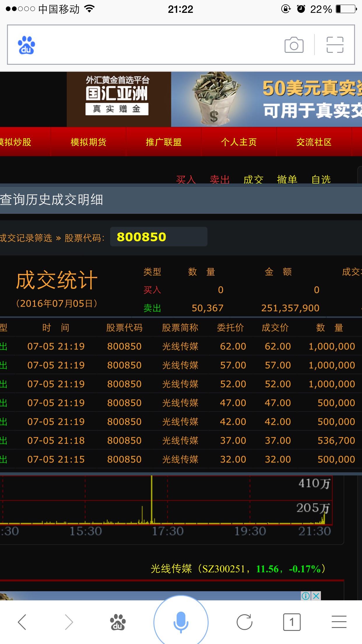362x644 pixels.
Task: Reload the page with refresh icon
Action: click(x=244, y=622)
